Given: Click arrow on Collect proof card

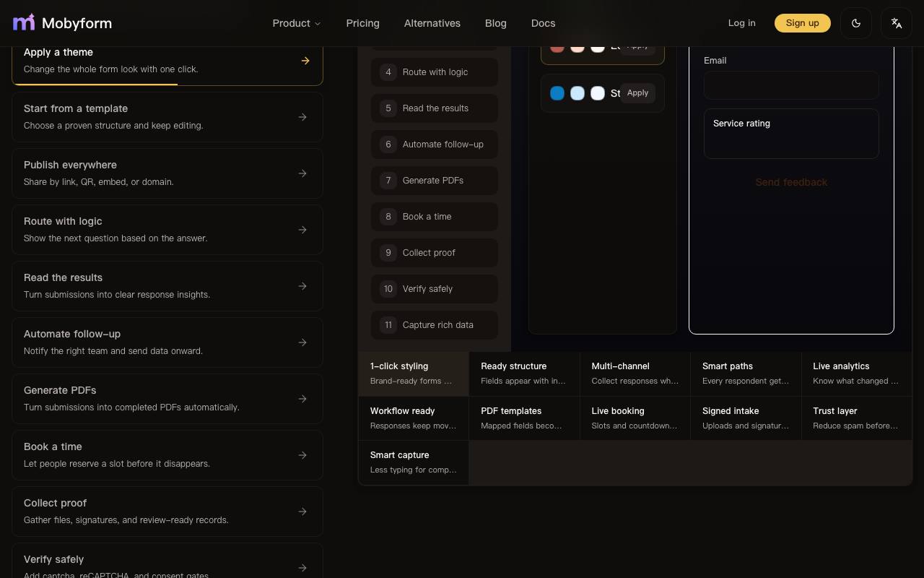Looking at the screenshot, I should click(302, 512).
